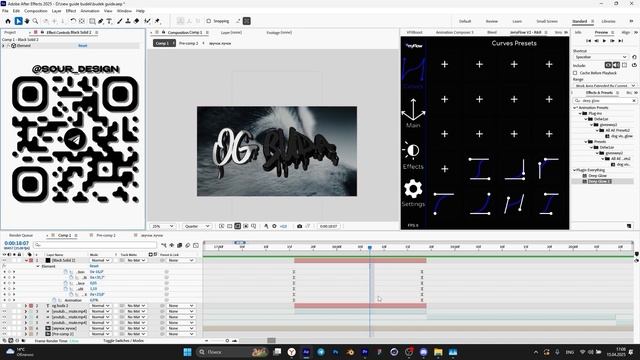
Task: Jump to last frame in Preview panel
Action: pos(620,41)
